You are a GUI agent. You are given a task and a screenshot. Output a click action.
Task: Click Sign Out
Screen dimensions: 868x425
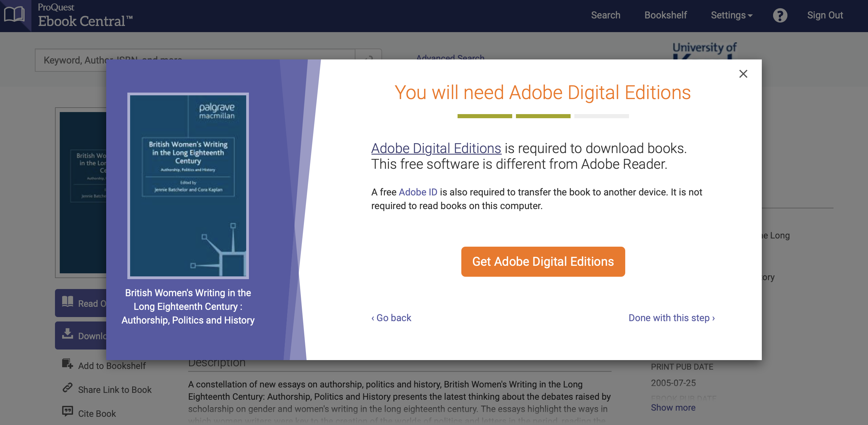point(825,15)
